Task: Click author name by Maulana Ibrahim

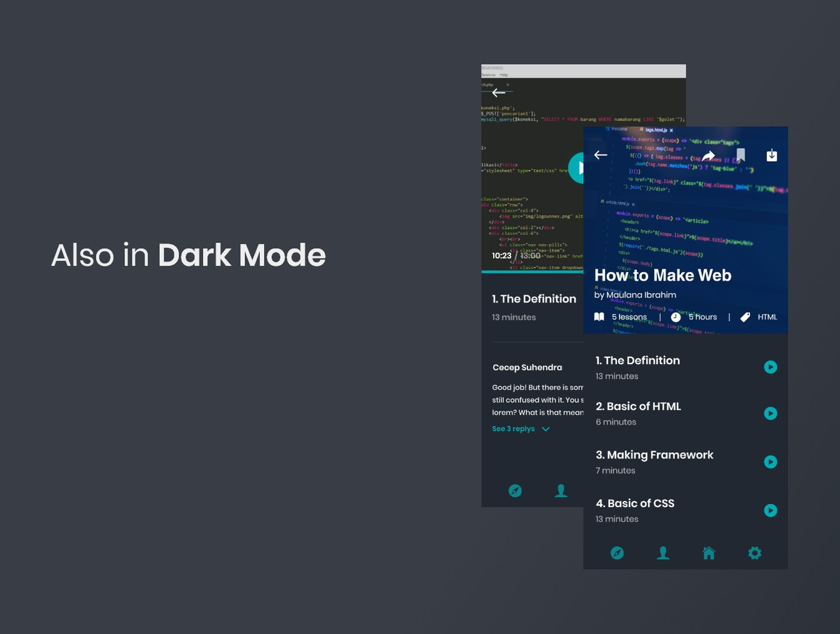Action: pyautogui.click(x=635, y=295)
